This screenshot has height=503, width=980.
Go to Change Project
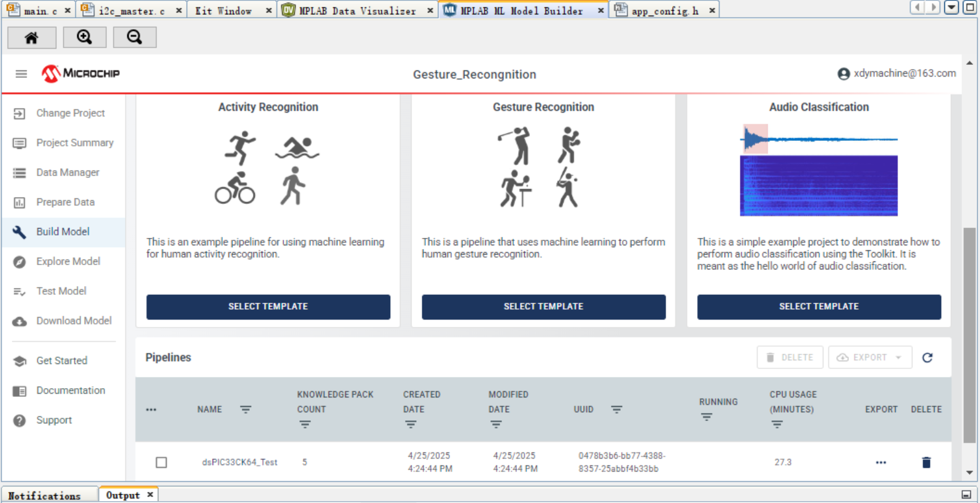(64, 113)
